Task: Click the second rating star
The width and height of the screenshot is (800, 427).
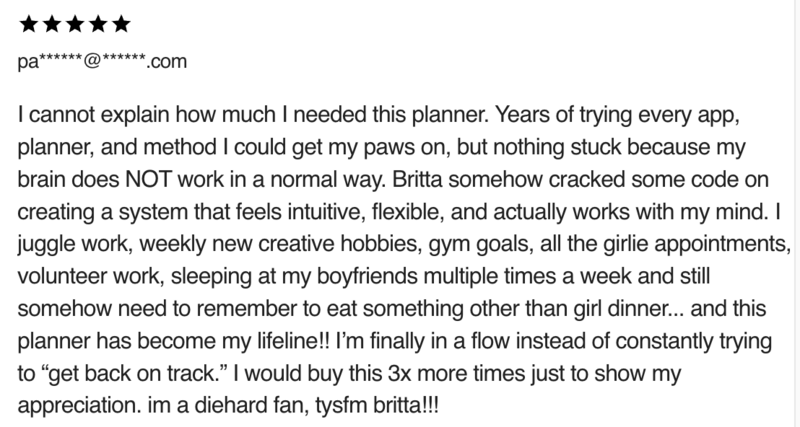Action: pos(50,21)
